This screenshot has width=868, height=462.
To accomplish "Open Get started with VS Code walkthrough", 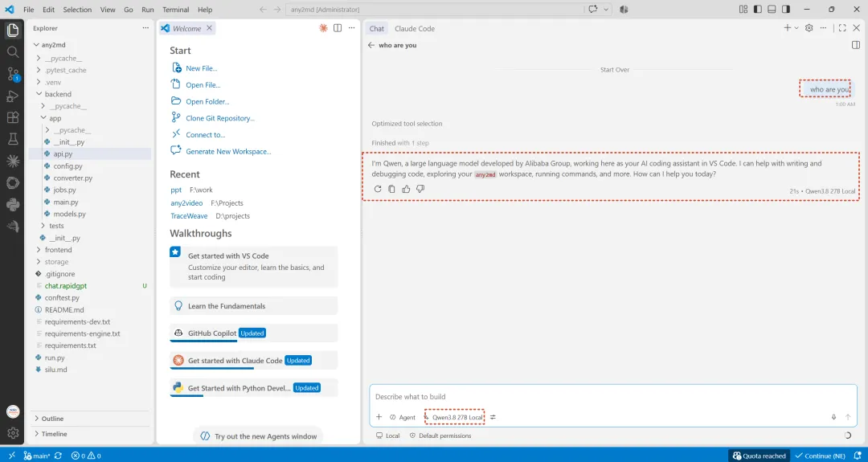I will pyautogui.click(x=253, y=267).
